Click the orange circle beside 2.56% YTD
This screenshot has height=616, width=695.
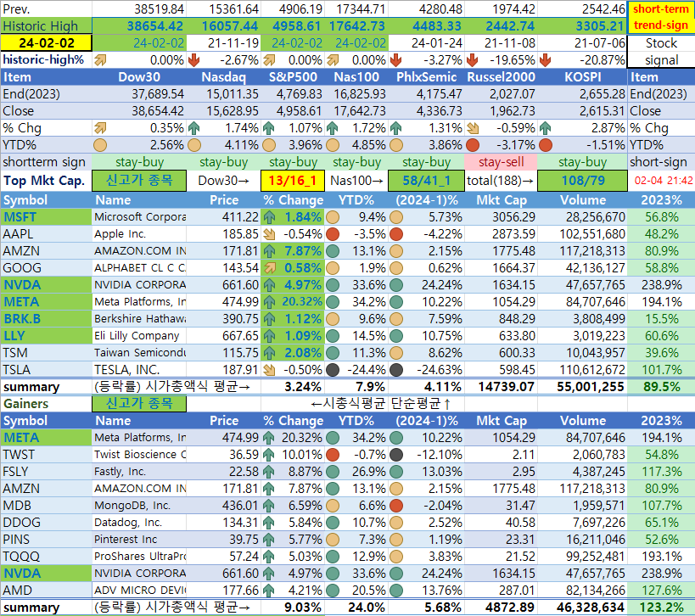(x=100, y=145)
